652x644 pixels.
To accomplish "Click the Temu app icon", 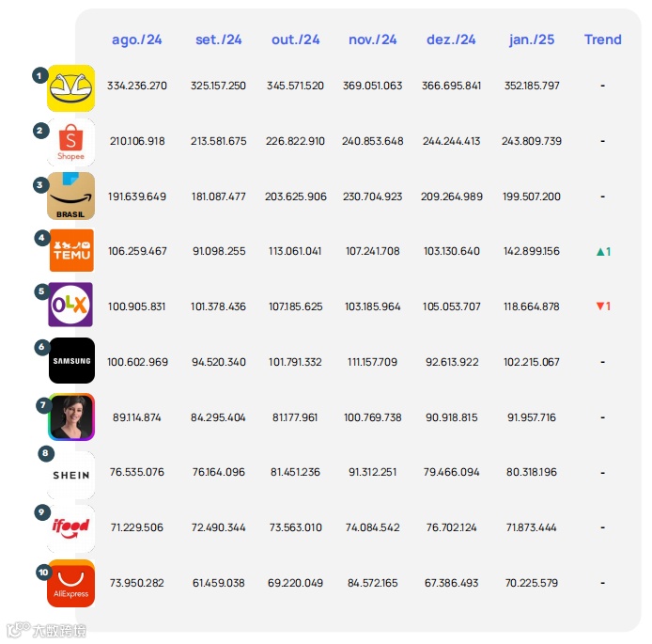I will [x=71, y=250].
